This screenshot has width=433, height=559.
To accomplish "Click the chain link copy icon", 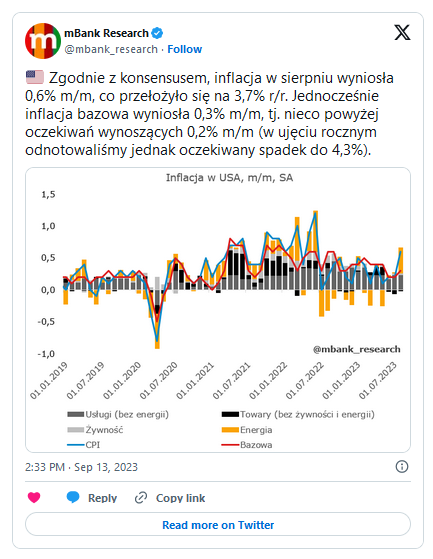I will [141, 498].
